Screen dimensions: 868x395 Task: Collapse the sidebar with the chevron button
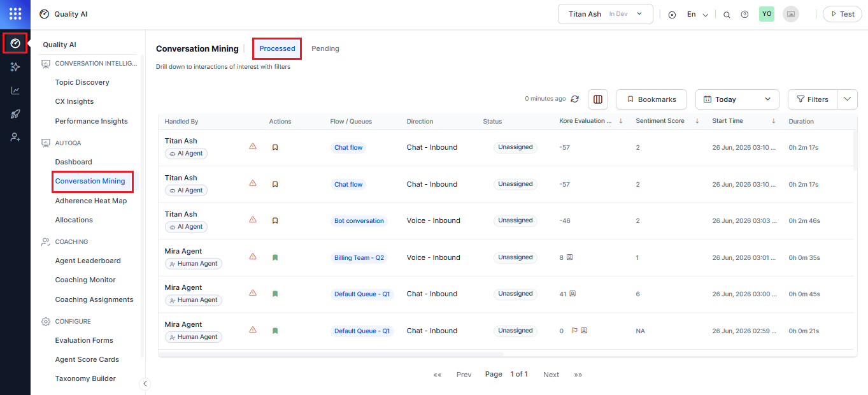pos(145,384)
